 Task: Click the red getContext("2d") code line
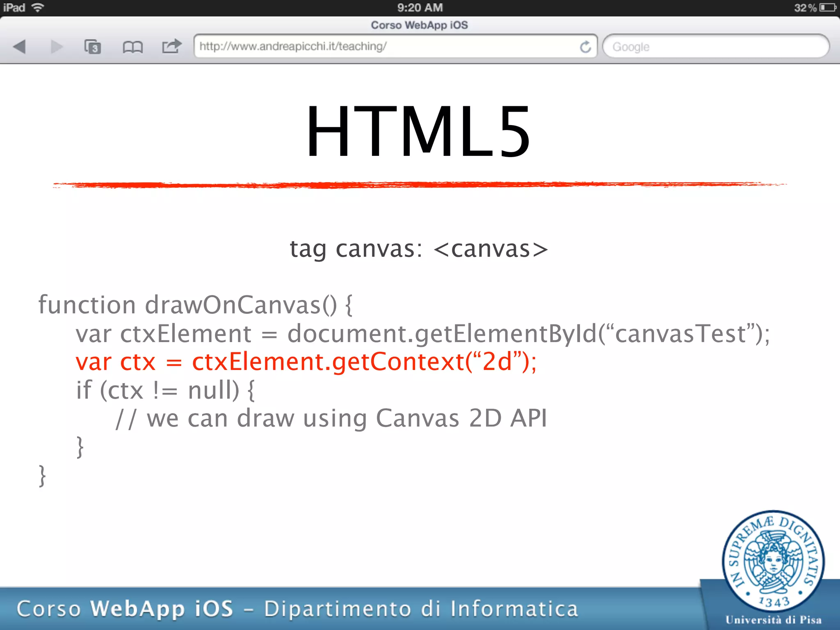click(306, 362)
